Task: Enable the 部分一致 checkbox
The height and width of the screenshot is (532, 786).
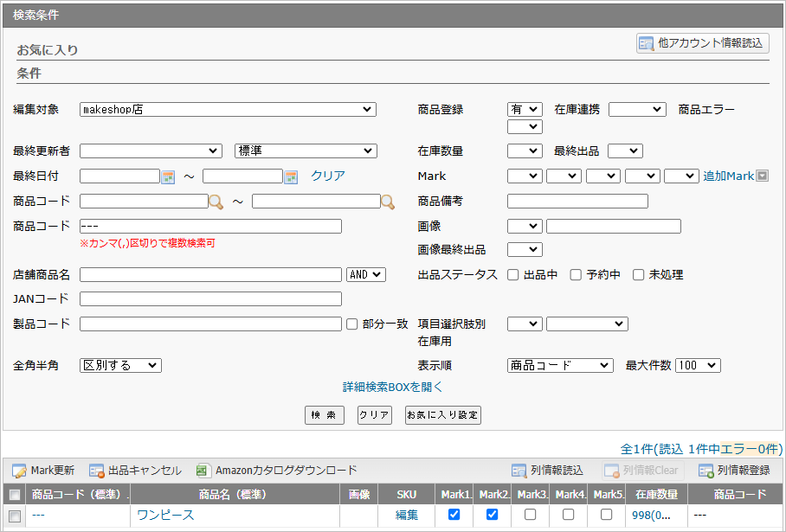Action: click(x=352, y=324)
